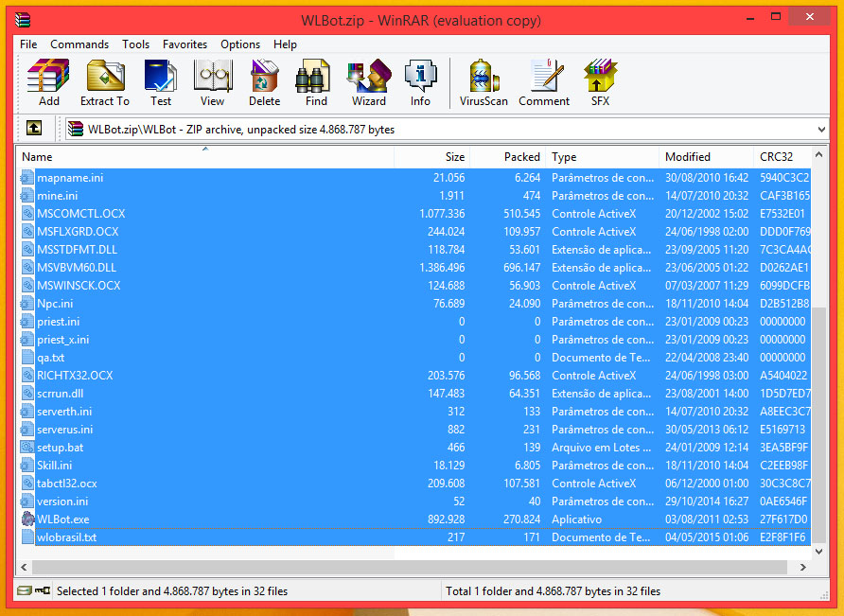Screen dimensions: 844x616
Task: Launch the Wizard tool
Action: [x=368, y=82]
